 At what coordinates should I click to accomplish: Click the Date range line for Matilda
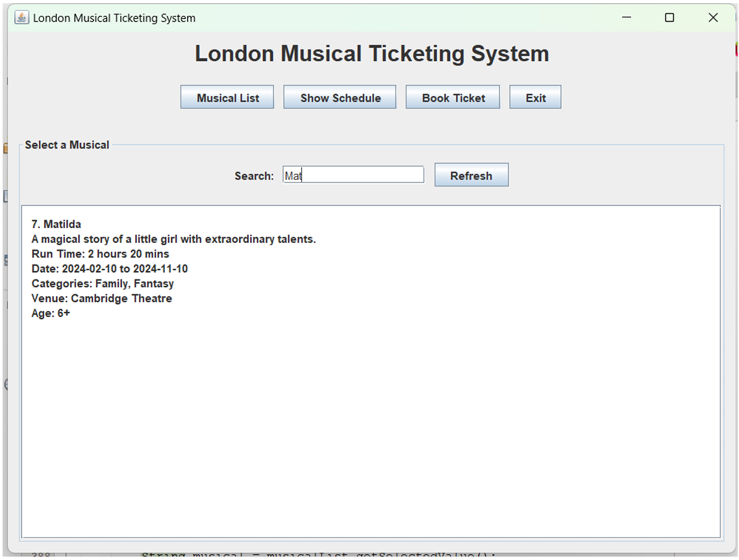(x=110, y=268)
